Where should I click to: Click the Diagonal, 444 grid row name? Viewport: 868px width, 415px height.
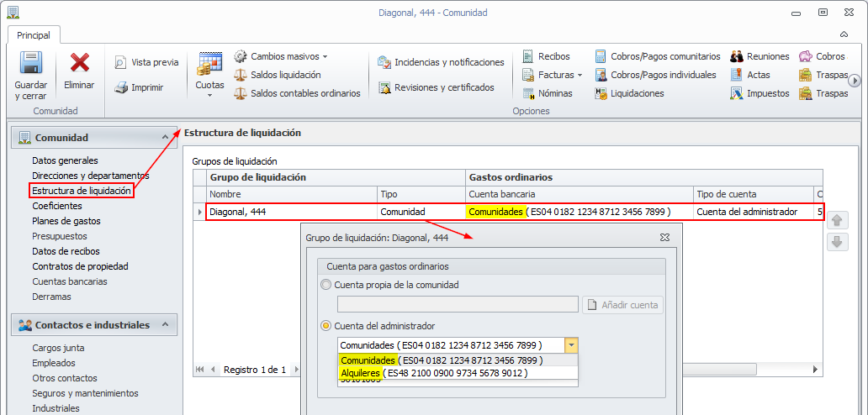coord(237,212)
